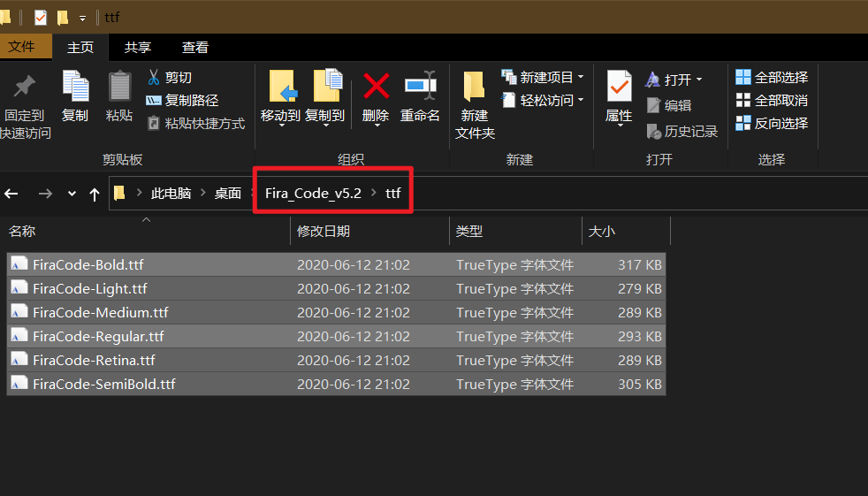This screenshot has width=868, height=496.
Task: Open 删除 dropdown arrow
Action: click(x=377, y=126)
